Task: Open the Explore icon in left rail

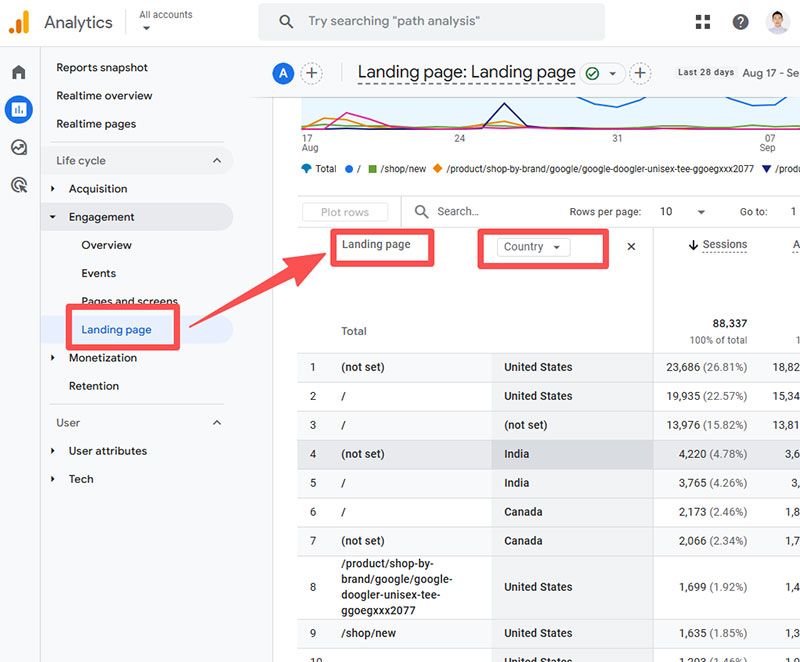Action: [x=18, y=147]
